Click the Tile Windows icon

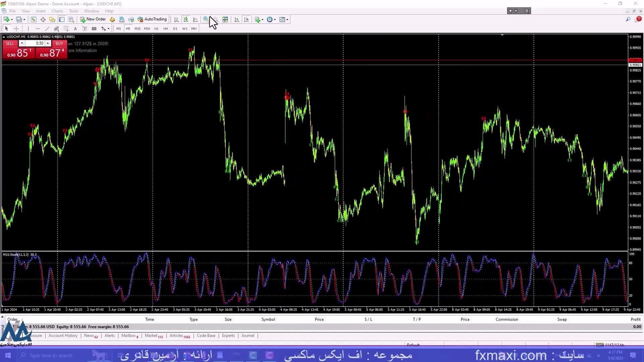(x=225, y=20)
